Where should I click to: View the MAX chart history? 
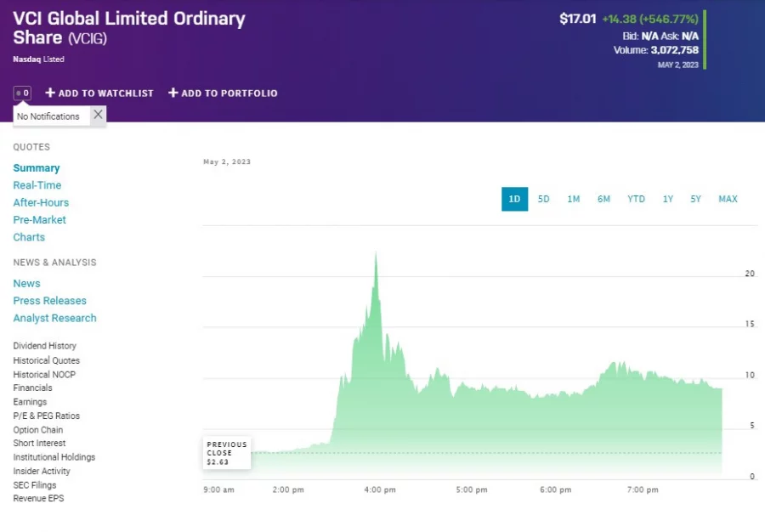[728, 198]
